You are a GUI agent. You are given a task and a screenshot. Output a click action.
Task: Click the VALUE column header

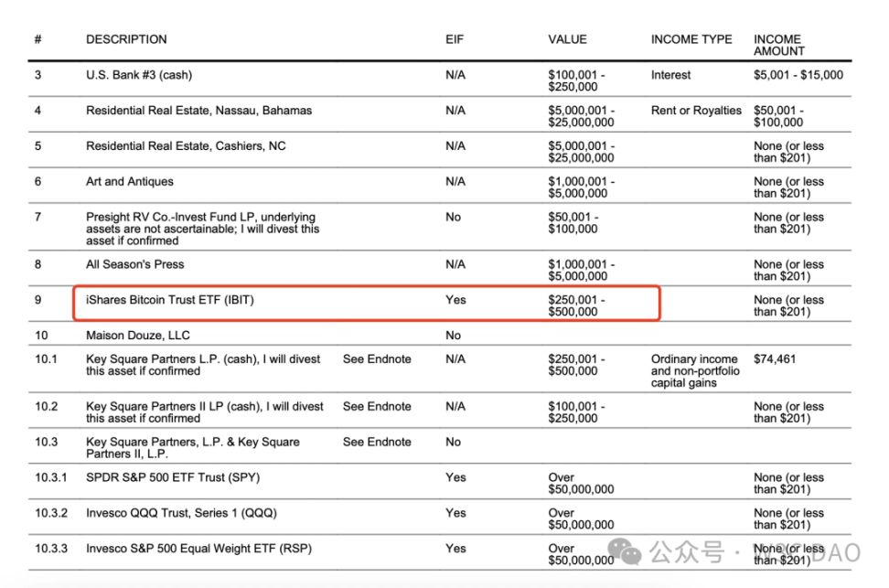567,39
